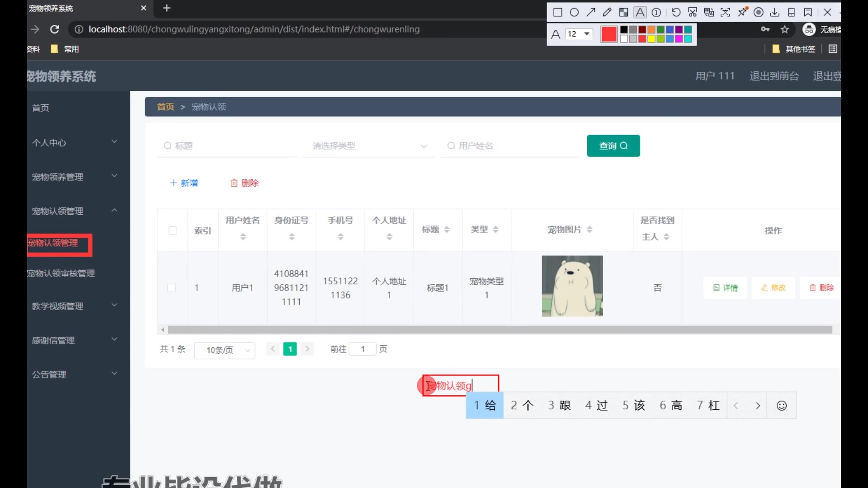This screenshot has height=488, width=868.
Task: Pick the yellow color swatch
Action: (x=651, y=39)
